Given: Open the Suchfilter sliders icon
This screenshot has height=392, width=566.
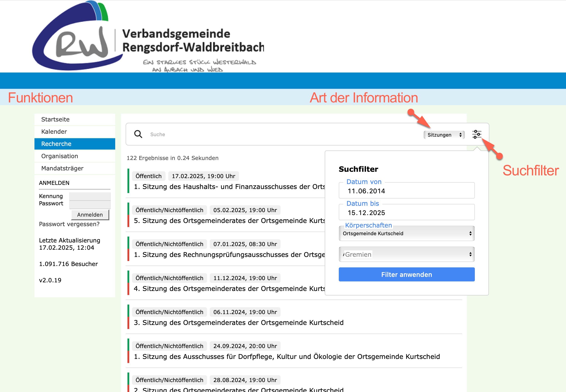Looking at the screenshot, I should (476, 134).
